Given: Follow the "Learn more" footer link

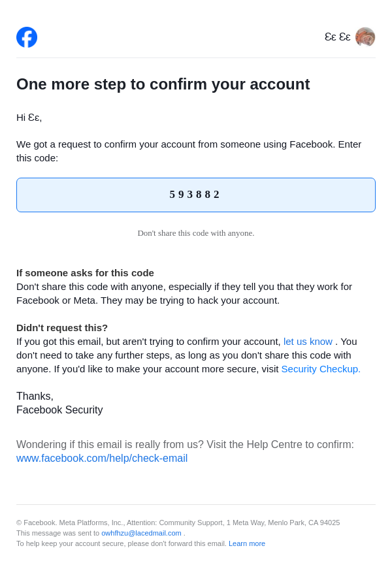Looking at the screenshot, I should (x=247, y=543).
